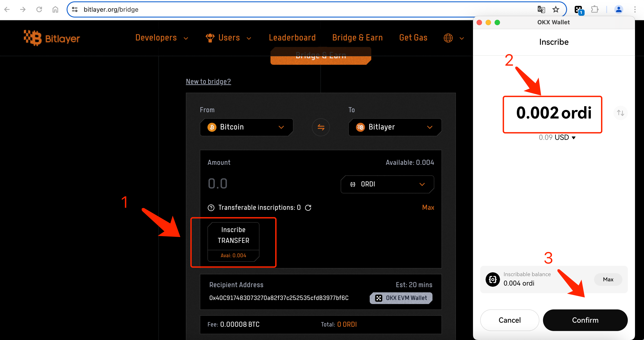Click Confirm in OKX Wallet
Image resolution: width=644 pixels, height=340 pixels.
[x=585, y=320]
